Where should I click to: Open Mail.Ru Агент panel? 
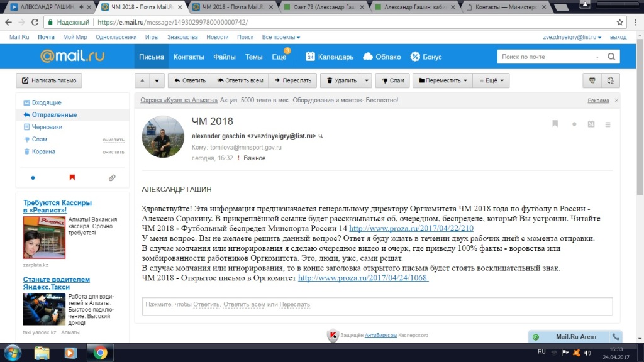point(576,337)
